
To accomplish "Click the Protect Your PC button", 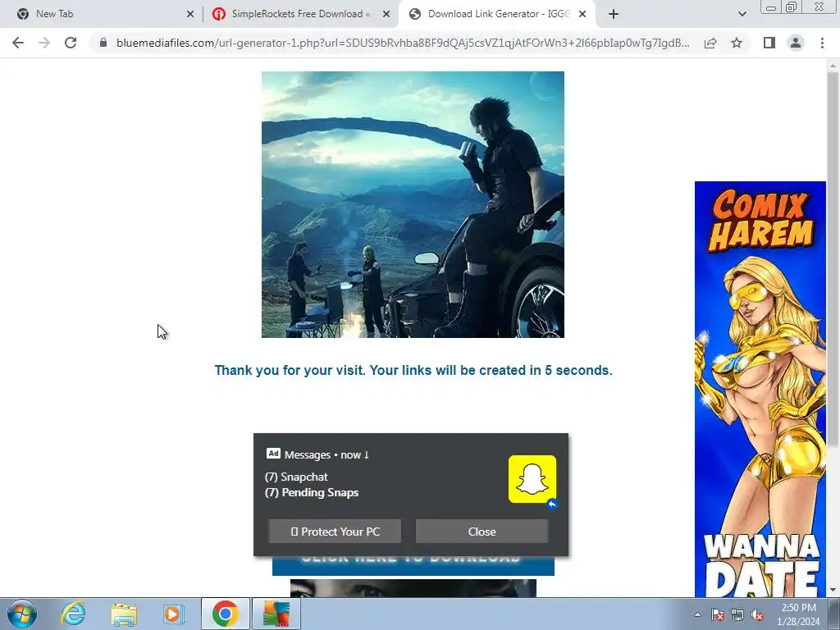I will tap(335, 532).
